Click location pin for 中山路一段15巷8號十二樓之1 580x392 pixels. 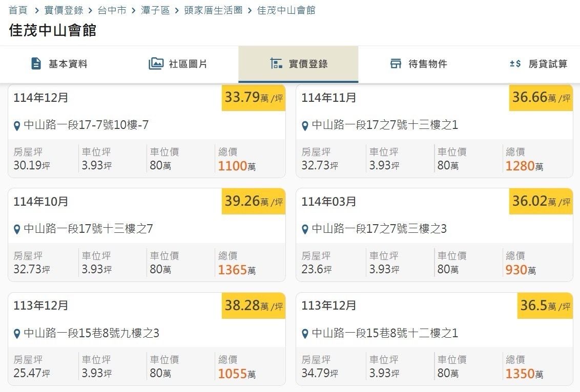pos(305,334)
